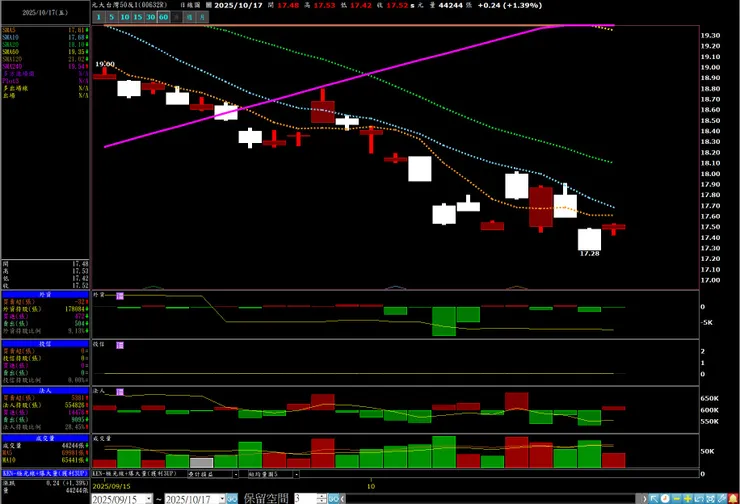Click the purple icon in the investment trust panel
The image size is (740, 504).
click(120, 345)
